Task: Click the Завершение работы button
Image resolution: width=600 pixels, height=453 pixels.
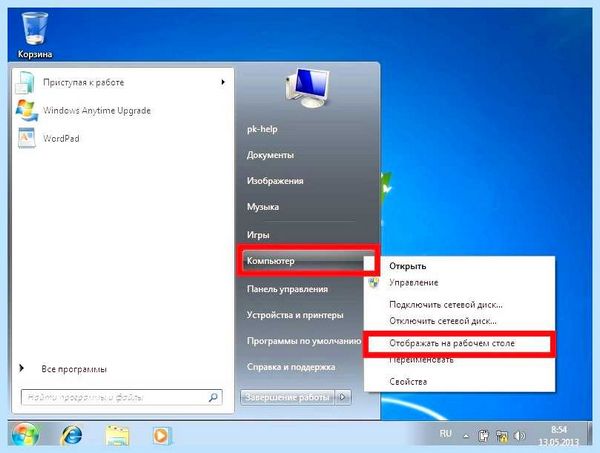Action: pyautogui.click(x=287, y=397)
